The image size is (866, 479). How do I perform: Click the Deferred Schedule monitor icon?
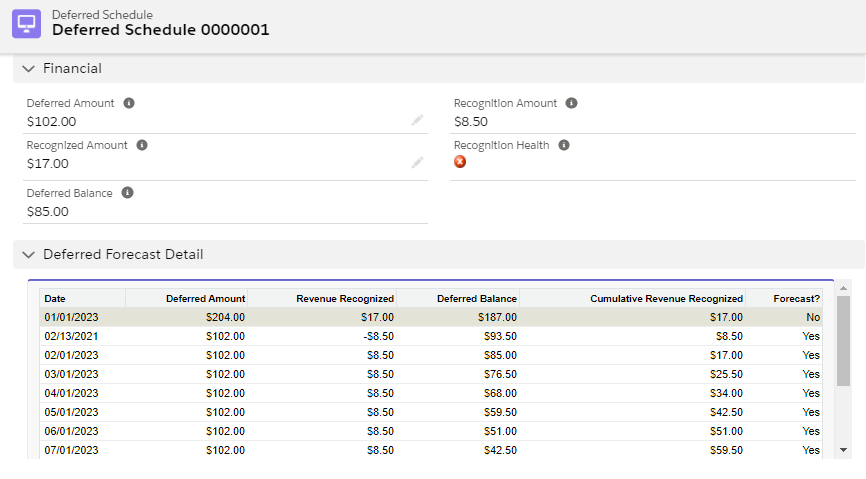pos(26,23)
